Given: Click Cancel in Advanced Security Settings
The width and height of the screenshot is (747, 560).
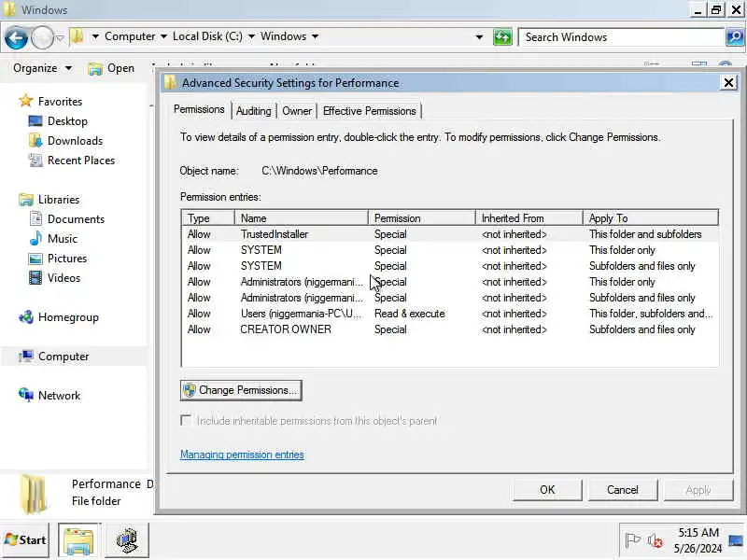Looking at the screenshot, I should tap(623, 490).
